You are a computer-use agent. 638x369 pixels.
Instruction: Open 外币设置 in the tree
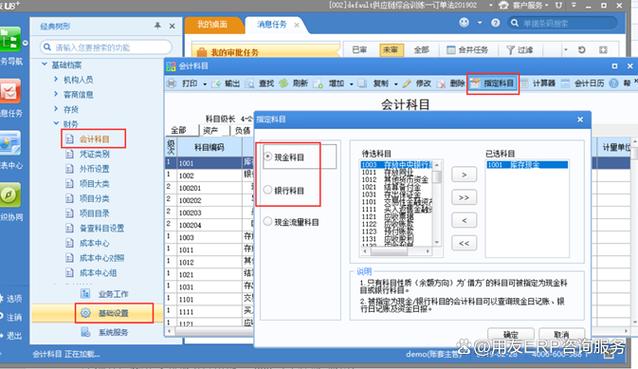pyautogui.click(x=94, y=168)
